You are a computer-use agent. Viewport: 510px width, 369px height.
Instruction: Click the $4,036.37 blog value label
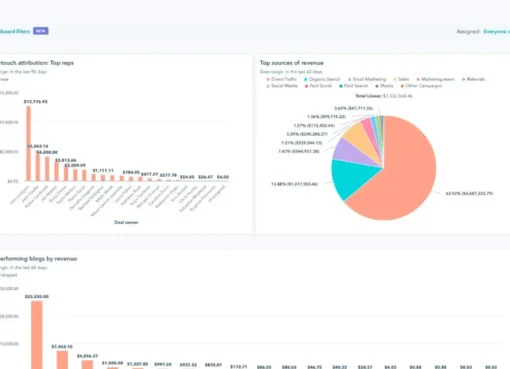87,356
